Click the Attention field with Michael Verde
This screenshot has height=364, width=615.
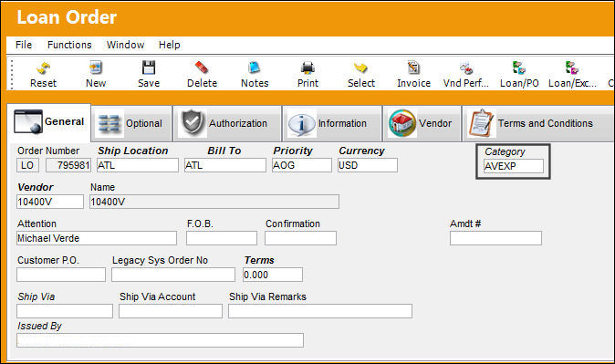97,238
